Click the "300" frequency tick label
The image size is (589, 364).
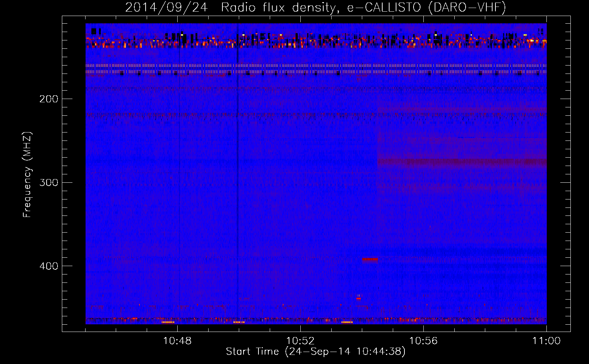point(49,182)
